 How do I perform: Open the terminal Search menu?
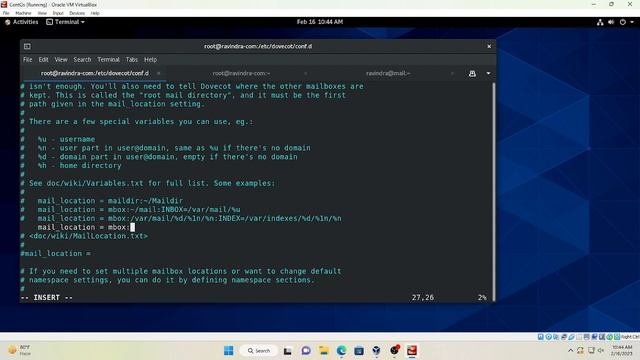tap(82, 60)
